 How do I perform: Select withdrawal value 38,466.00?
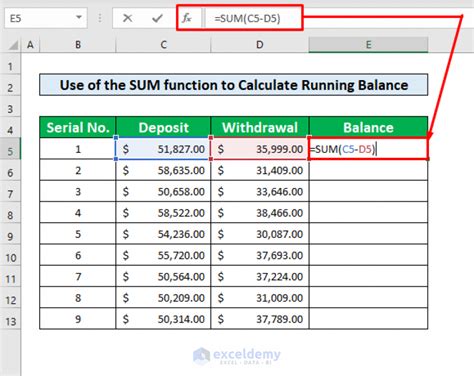point(260,213)
